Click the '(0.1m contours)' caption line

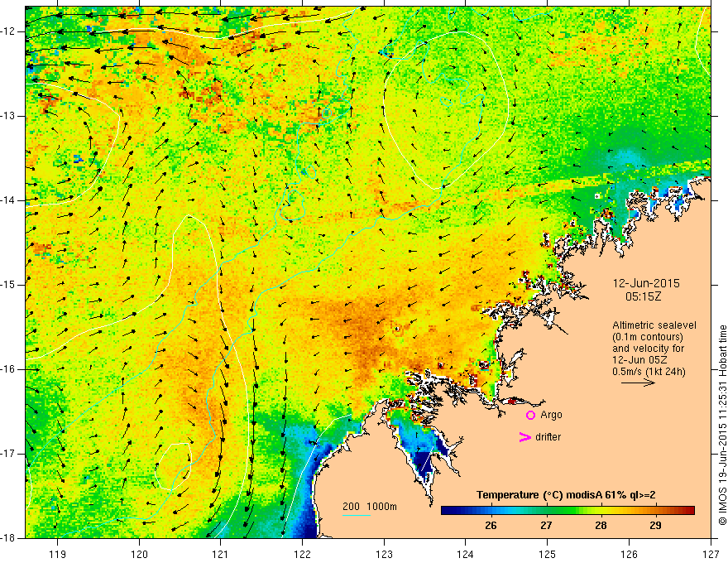[647, 337]
